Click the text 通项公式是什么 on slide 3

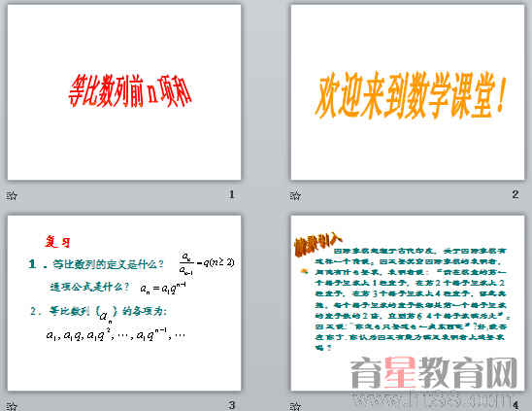89,287
